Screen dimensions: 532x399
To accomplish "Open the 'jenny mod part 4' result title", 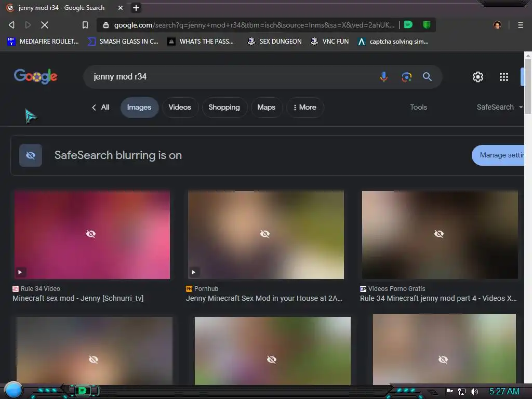I will point(438,298).
